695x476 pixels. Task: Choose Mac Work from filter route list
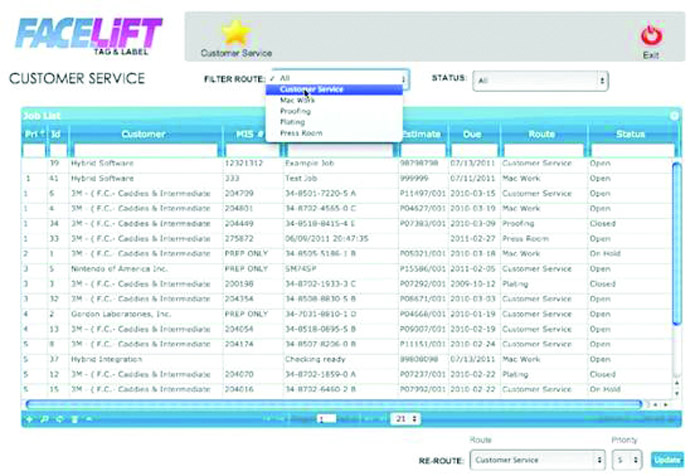[x=299, y=100]
